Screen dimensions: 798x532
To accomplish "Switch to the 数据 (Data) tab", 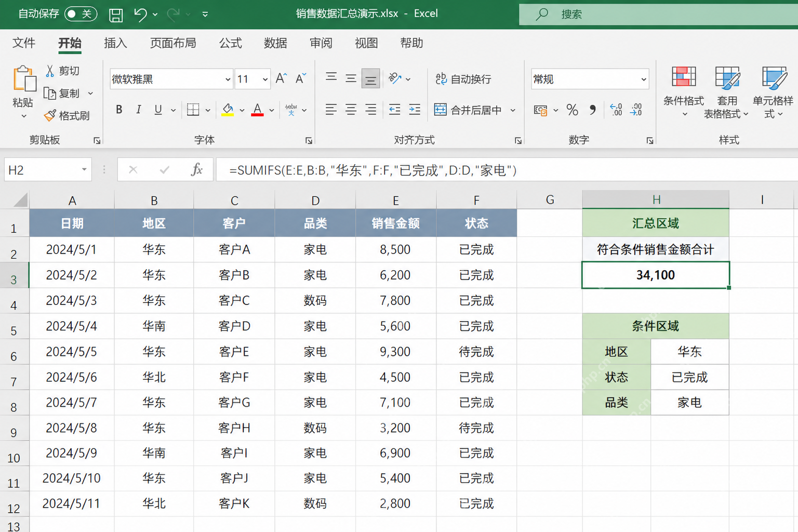I will [x=275, y=43].
